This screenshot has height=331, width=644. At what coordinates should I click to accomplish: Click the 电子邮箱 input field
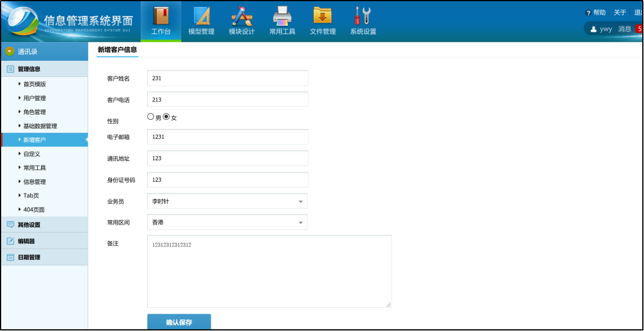coord(228,137)
